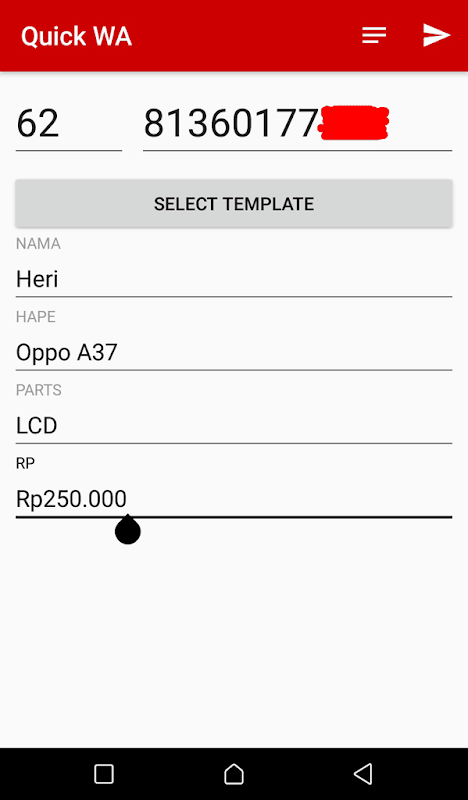This screenshot has width=468, height=800.
Task: Tap the send arrow icon
Action: pyautogui.click(x=436, y=36)
